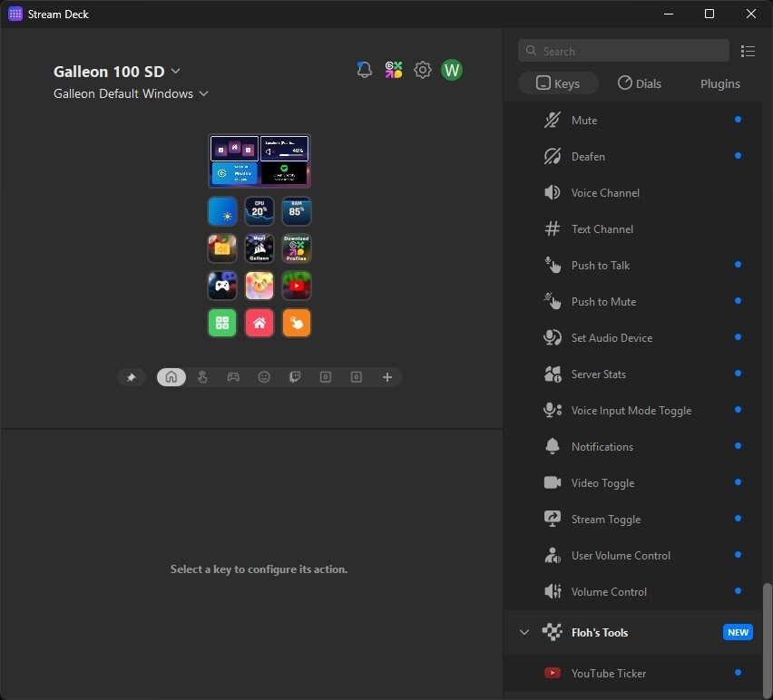Select the Video Toggle action
773x700 pixels.
633,483
